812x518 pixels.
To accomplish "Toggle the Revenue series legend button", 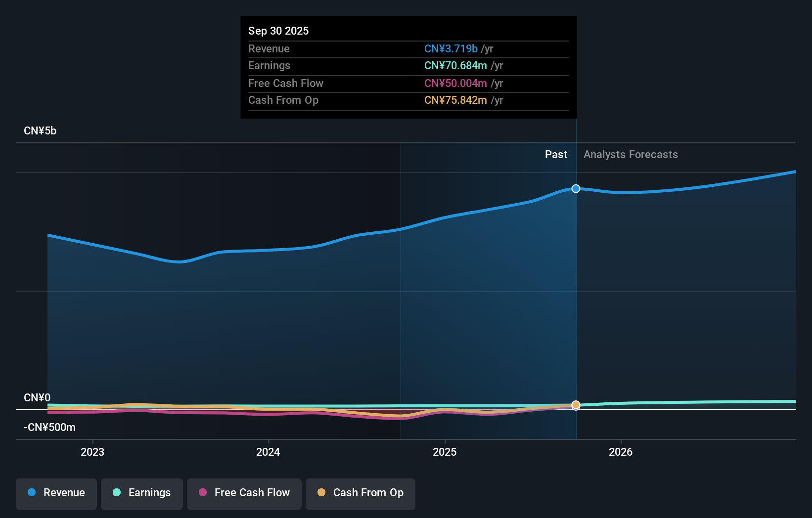I will click(56, 493).
